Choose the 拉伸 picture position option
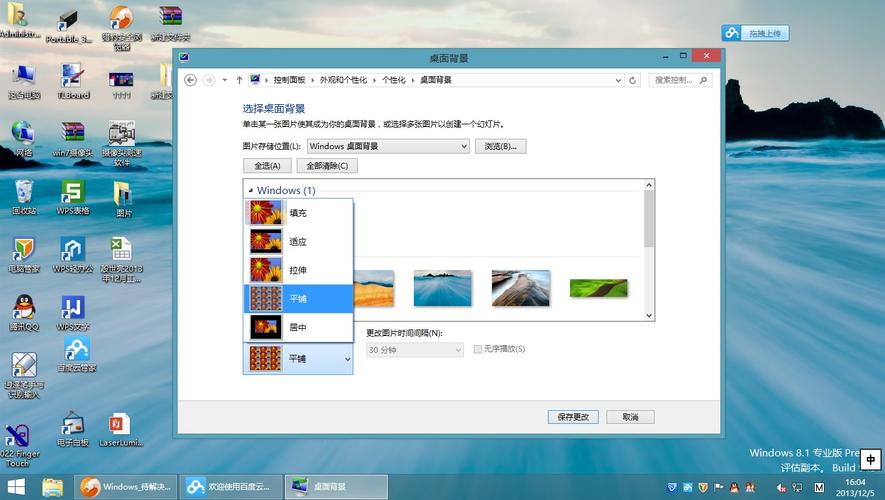The image size is (885, 500). 298,270
